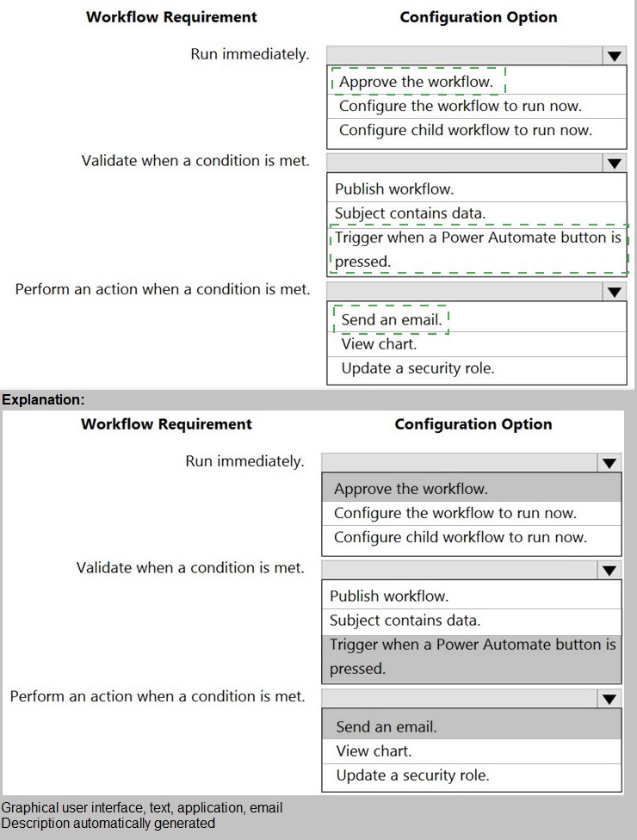Choose 'Publish workflow.' in the Explanation section
Image resolution: width=637 pixels, height=840 pixels.
(x=389, y=596)
